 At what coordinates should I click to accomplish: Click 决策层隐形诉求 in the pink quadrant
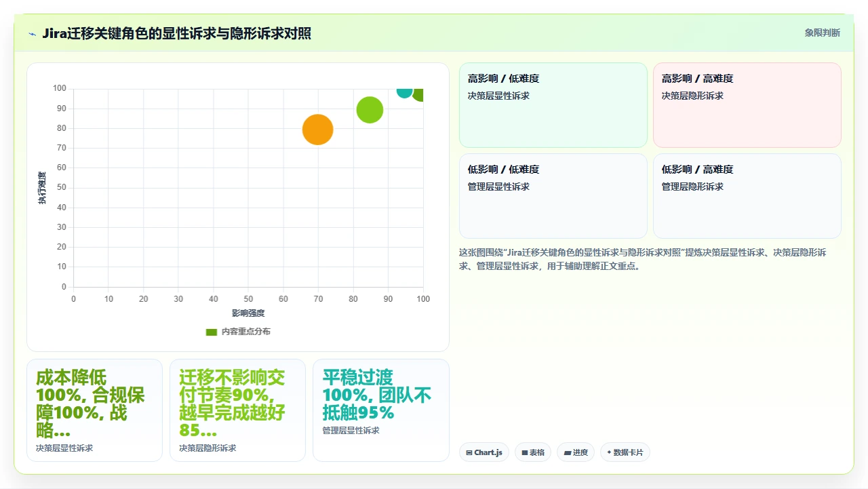click(x=692, y=96)
